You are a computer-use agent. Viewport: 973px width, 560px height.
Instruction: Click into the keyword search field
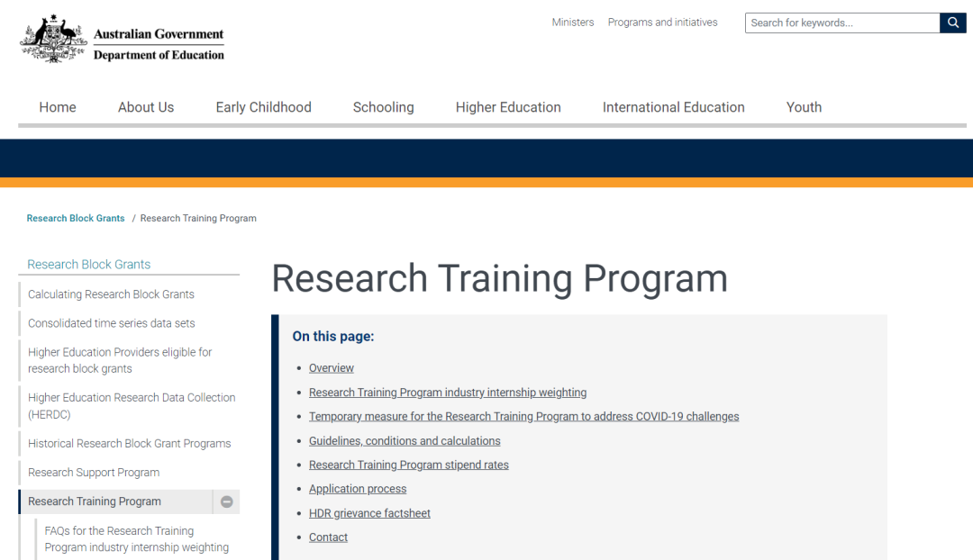pos(841,23)
